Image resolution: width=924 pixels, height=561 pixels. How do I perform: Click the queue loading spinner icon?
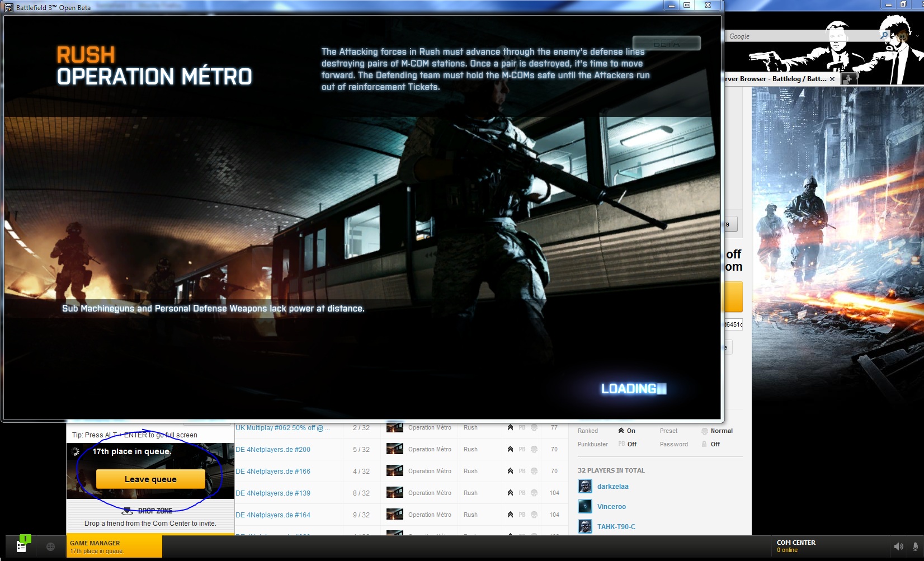[76, 451]
